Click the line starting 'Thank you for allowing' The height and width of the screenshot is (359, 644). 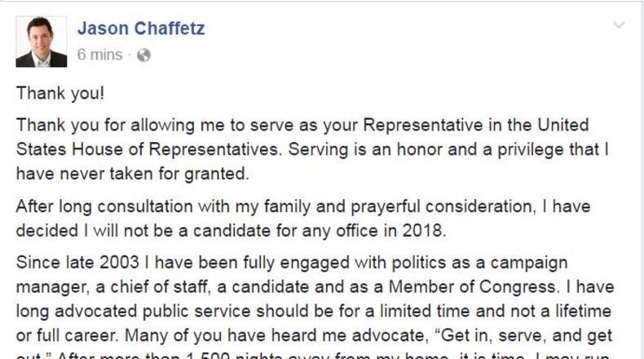302,127
